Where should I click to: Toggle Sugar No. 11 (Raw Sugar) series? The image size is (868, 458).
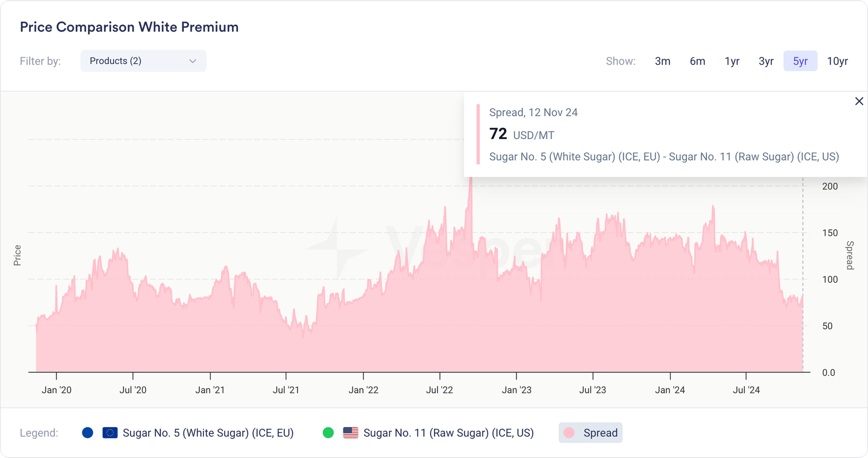click(448, 433)
